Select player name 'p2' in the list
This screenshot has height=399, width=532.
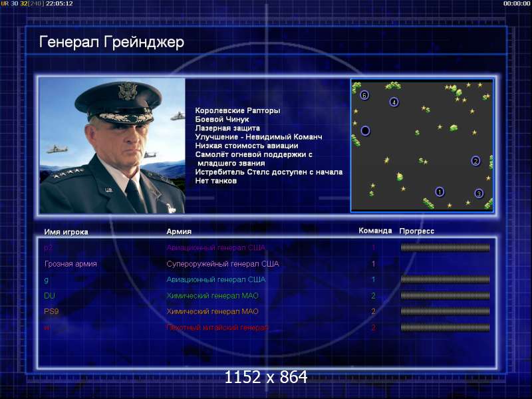pyautogui.click(x=48, y=247)
